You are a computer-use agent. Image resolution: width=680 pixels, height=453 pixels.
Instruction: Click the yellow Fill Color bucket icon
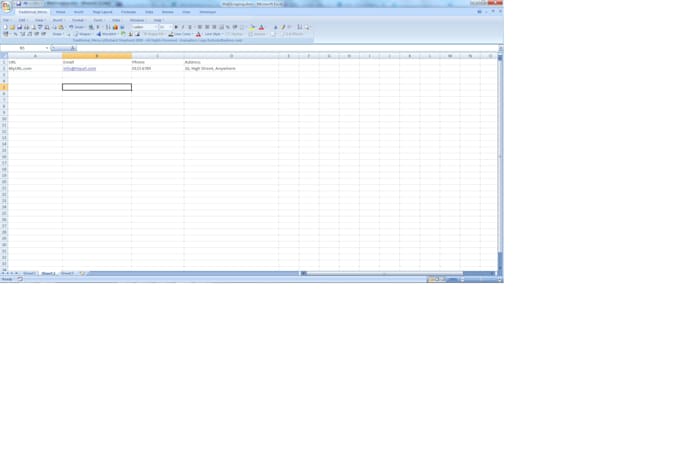pyautogui.click(x=252, y=27)
